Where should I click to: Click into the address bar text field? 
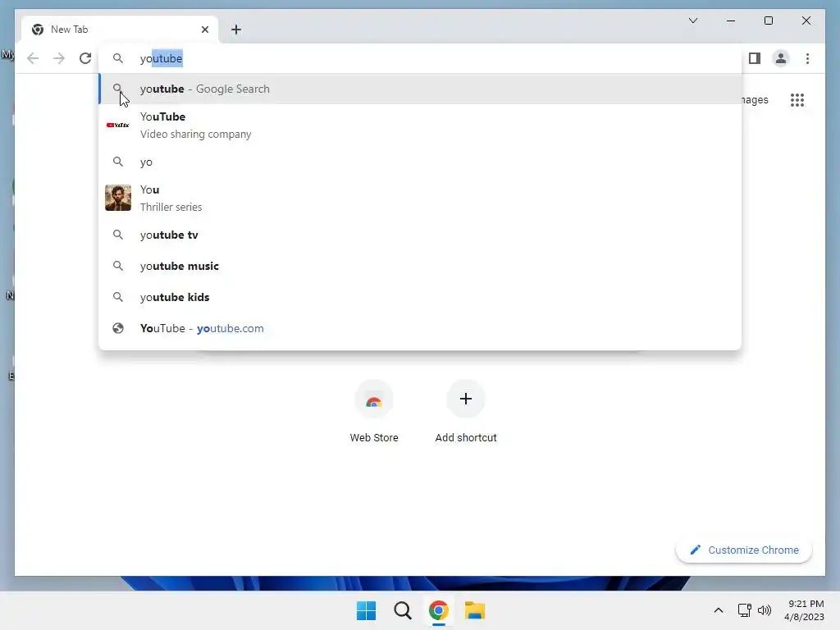click(x=420, y=58)
